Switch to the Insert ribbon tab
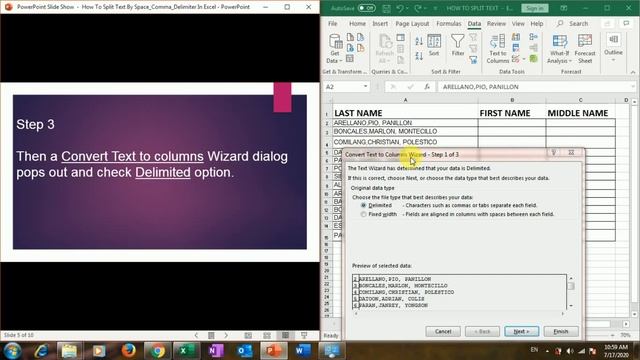640x360 pixels. (x=380, y=24)
